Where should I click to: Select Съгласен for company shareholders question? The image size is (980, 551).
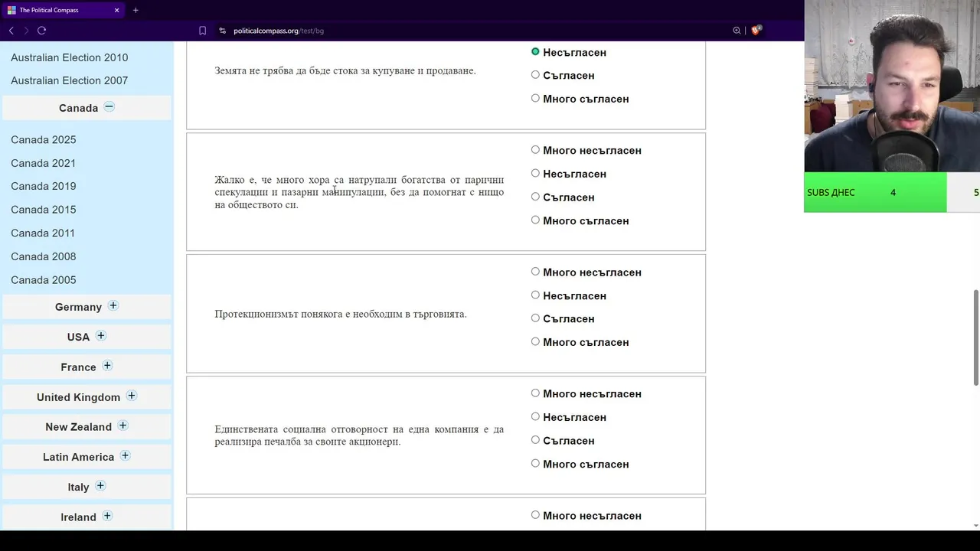(x=535, y=440)
